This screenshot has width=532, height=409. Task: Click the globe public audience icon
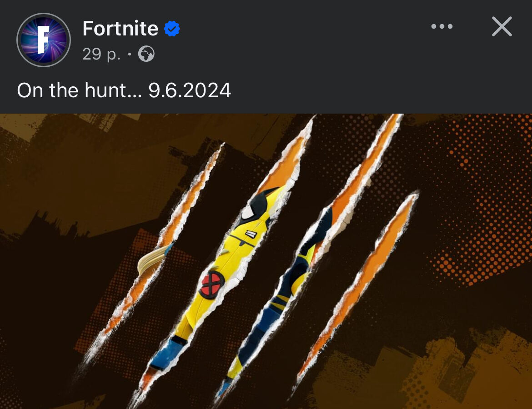pyautogui.click(x=146, y=54)
